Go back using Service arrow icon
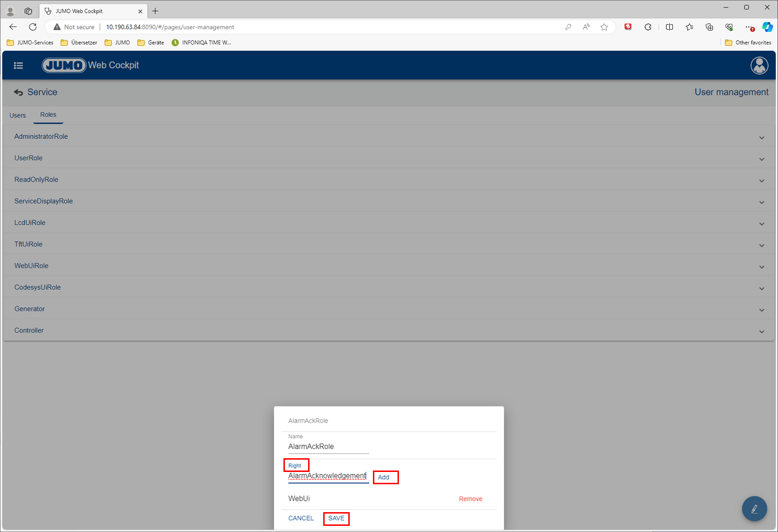The height and width of the screenshot is (532, 778). click(x=18, y=93)
